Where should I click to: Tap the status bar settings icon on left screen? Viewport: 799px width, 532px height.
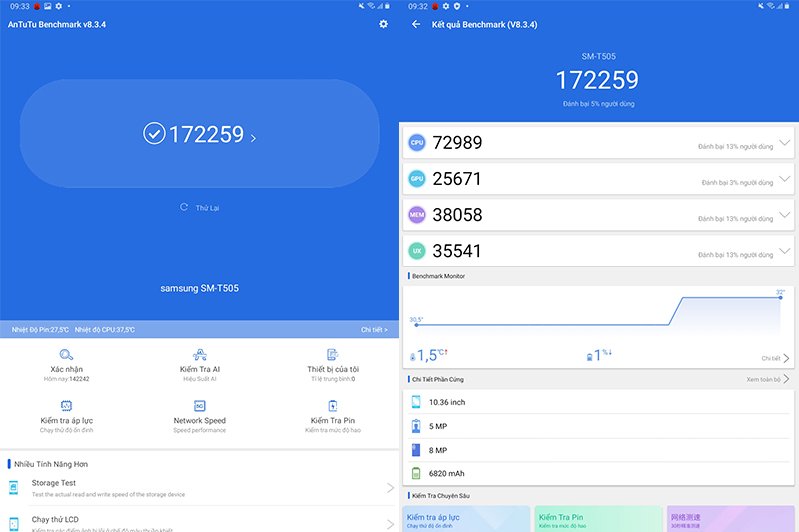coord(59,6)
